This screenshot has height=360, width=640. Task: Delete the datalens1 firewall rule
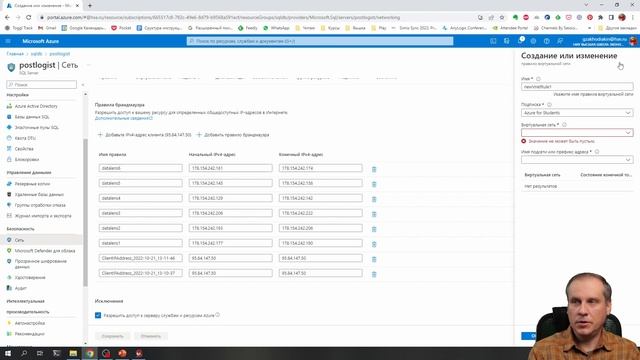374,244
